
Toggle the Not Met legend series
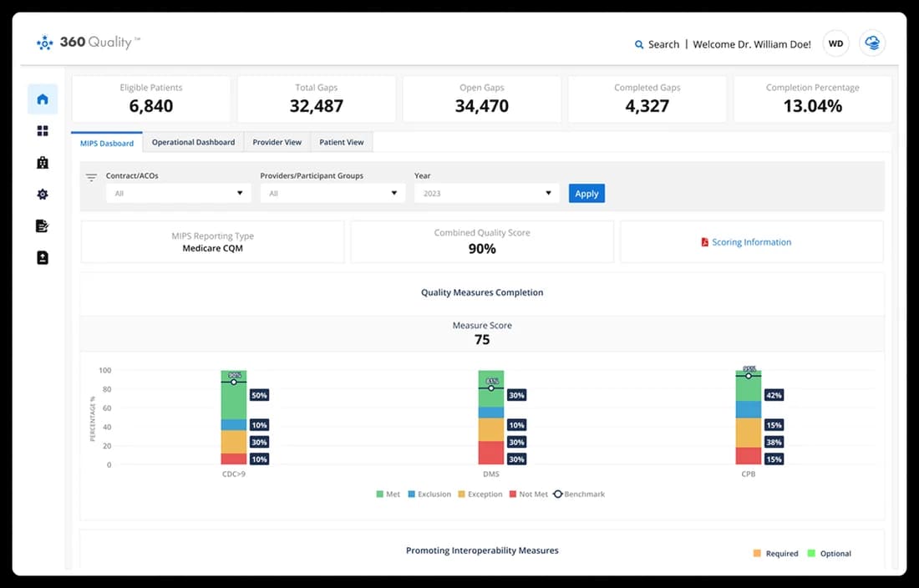pos(529,494)
